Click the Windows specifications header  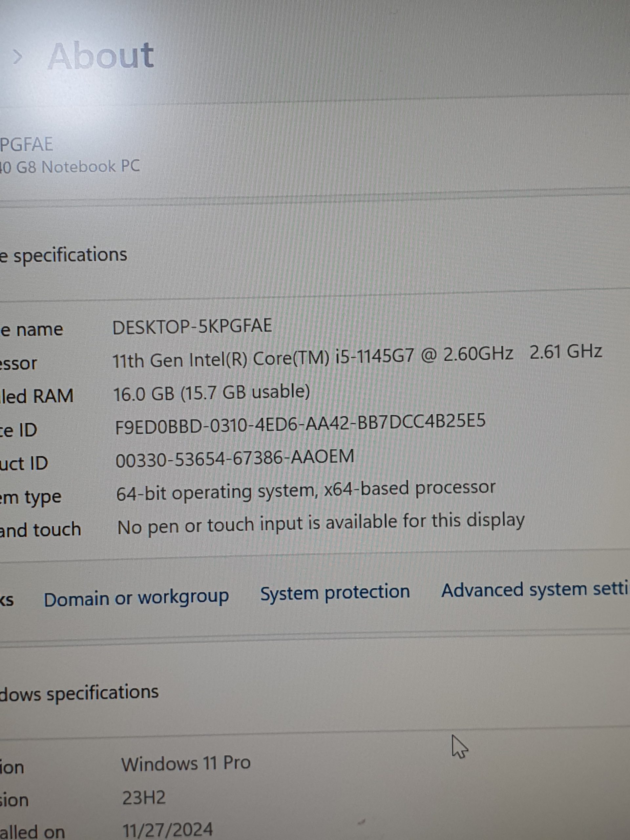[79, 693]
